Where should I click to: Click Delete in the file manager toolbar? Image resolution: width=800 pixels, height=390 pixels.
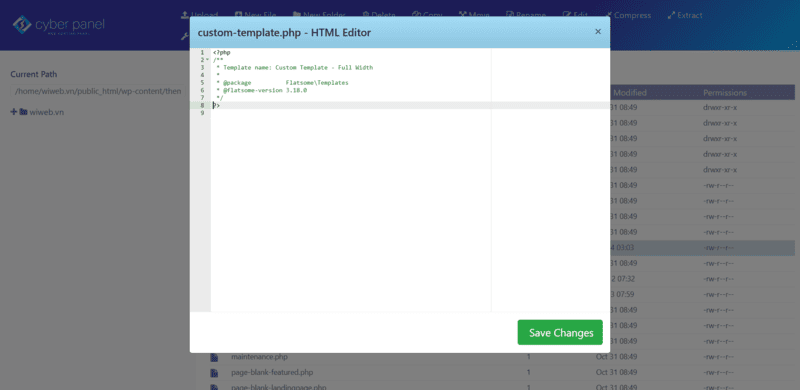tap(379, 15)
